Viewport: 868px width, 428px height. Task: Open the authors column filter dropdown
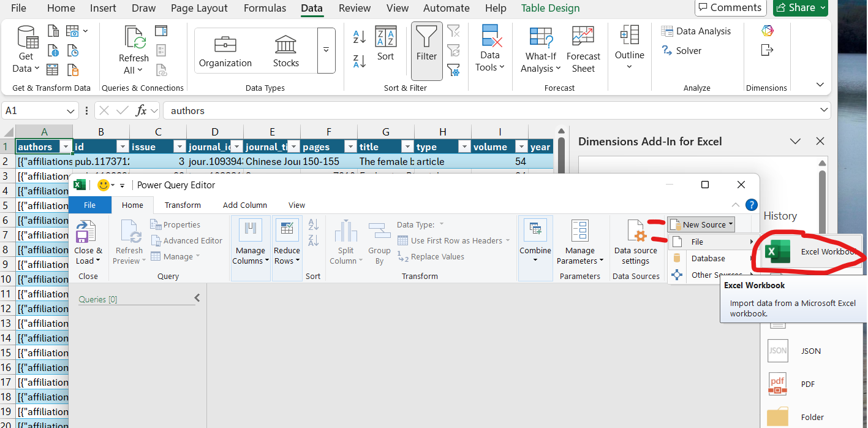[x=65, y=147]
